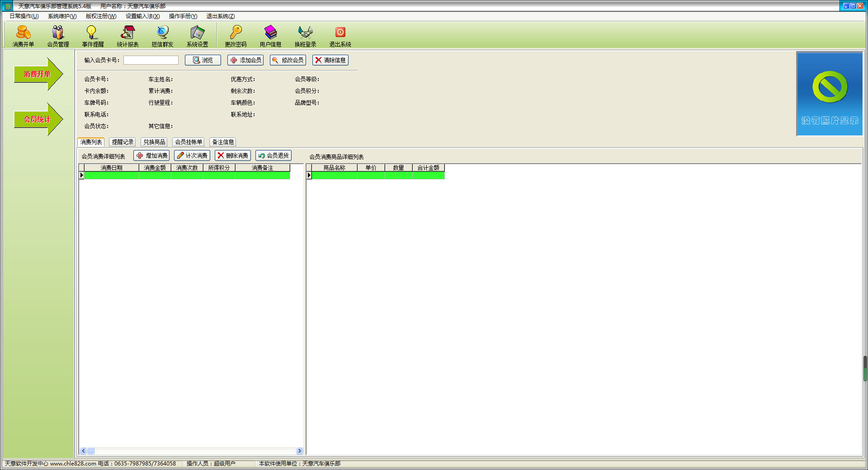Open the 系统维护 menu

coord(62,16)
